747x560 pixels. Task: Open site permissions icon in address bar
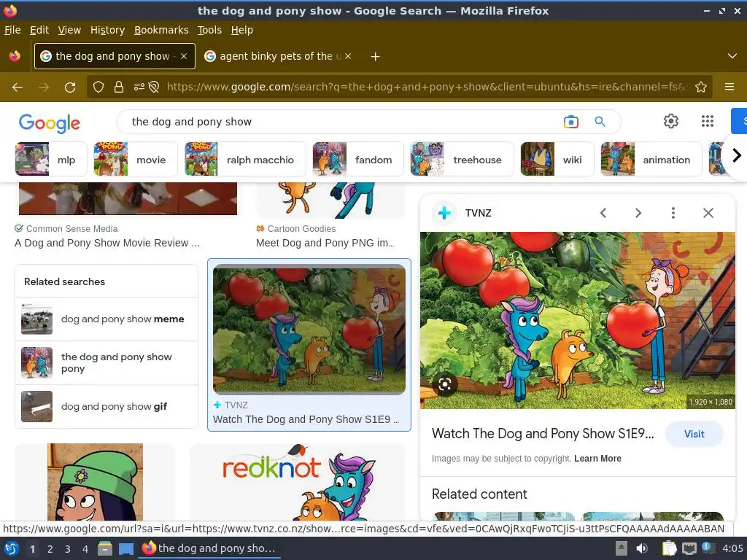pos(139,87)
